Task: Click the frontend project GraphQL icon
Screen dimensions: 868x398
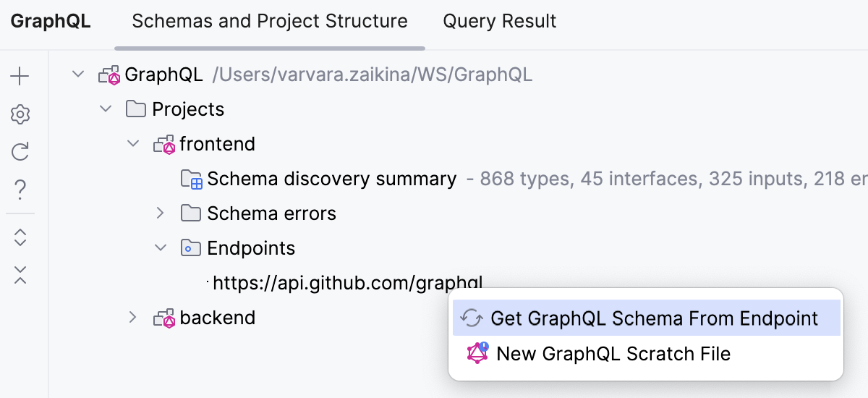Action: coord(165,145)
